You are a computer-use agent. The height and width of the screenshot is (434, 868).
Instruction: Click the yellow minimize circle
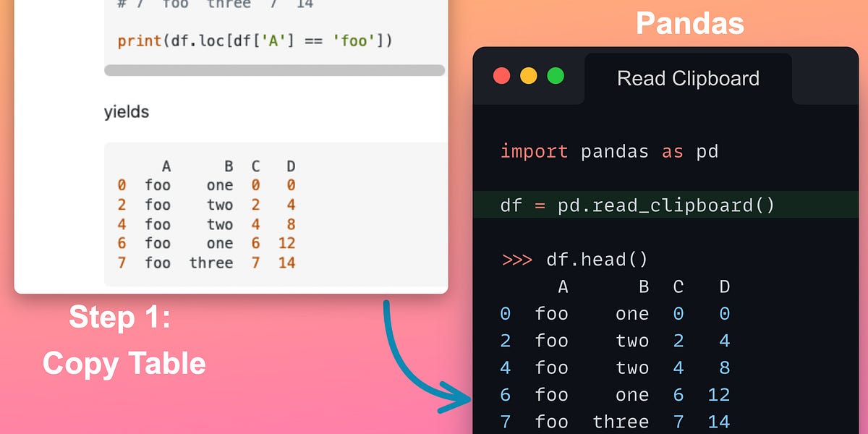[x=529, y=75]
